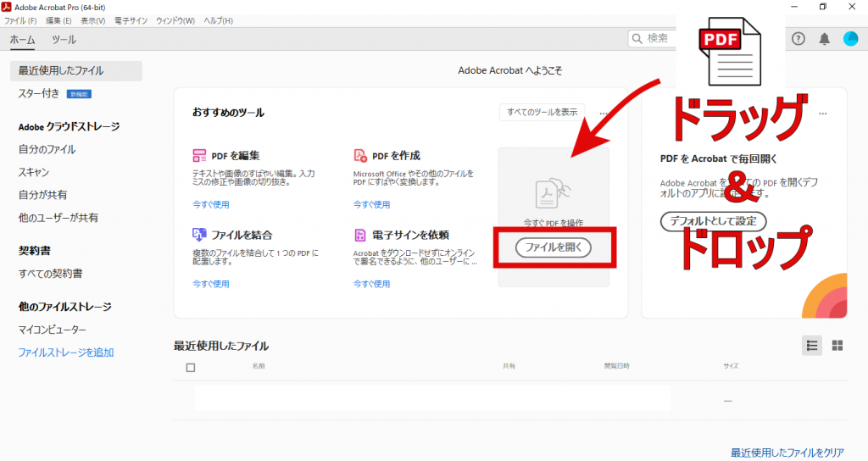This screenshot has width=868, height=461.
Task: Click the ファイルを開く button
Action: click(553, 247)
